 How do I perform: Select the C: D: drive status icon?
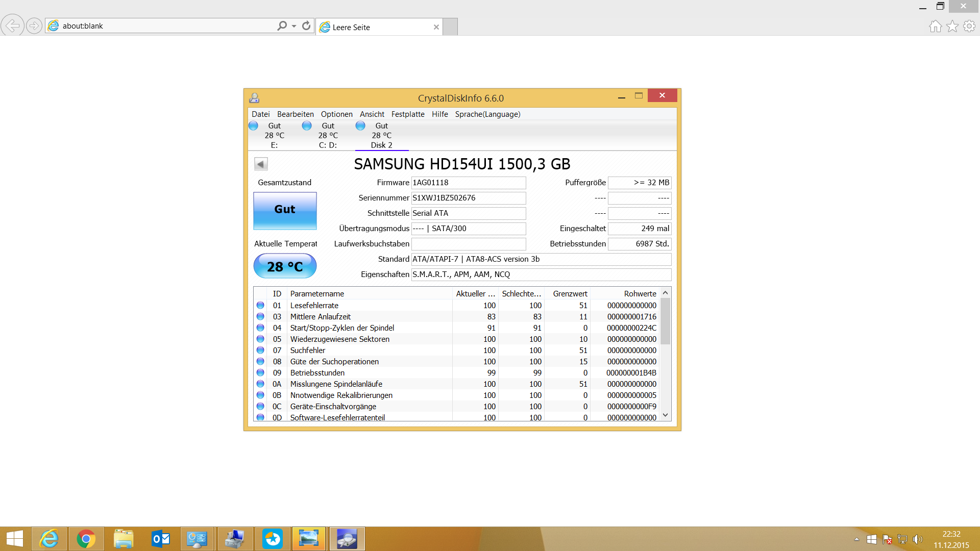pos(307,126)
